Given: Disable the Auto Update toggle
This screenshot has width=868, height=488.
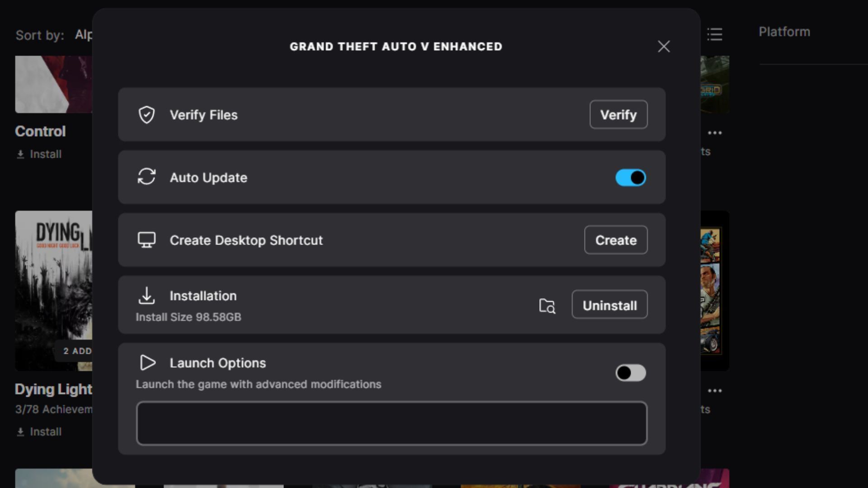Looking at the screenshot, I should tap(631, 178).
